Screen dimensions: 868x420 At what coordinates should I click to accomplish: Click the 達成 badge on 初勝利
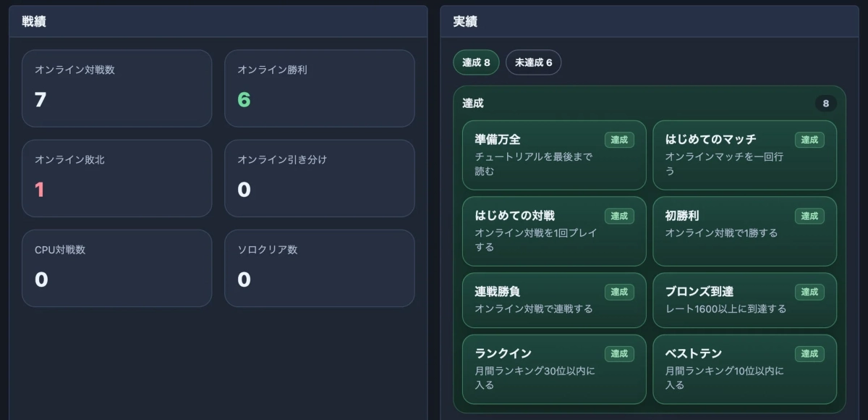tap(809, 216)
